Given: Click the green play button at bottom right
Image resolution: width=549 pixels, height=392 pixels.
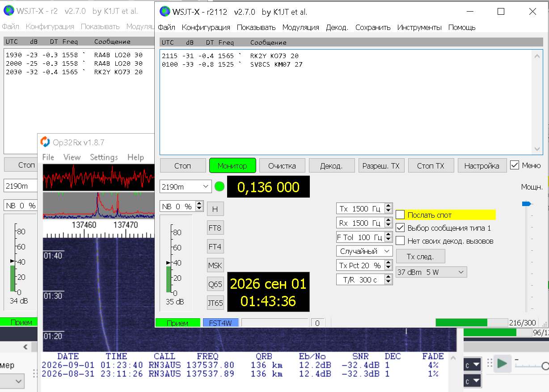Looking at the screenshot, I should click(503, 364).
